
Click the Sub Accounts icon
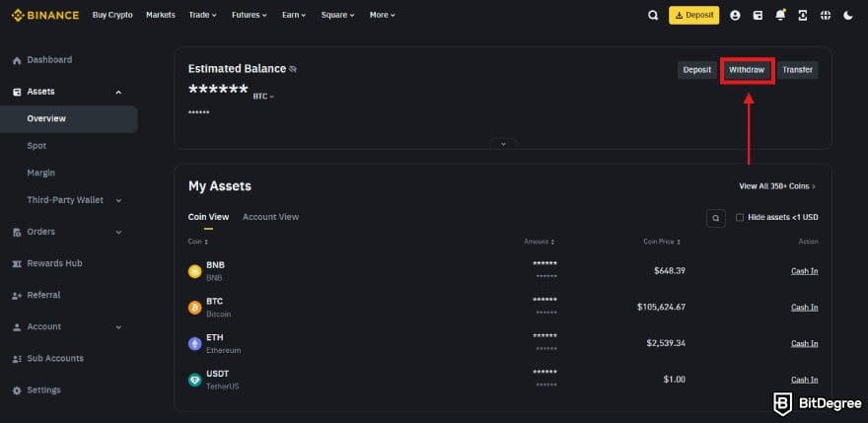click(x=17, y=359)
